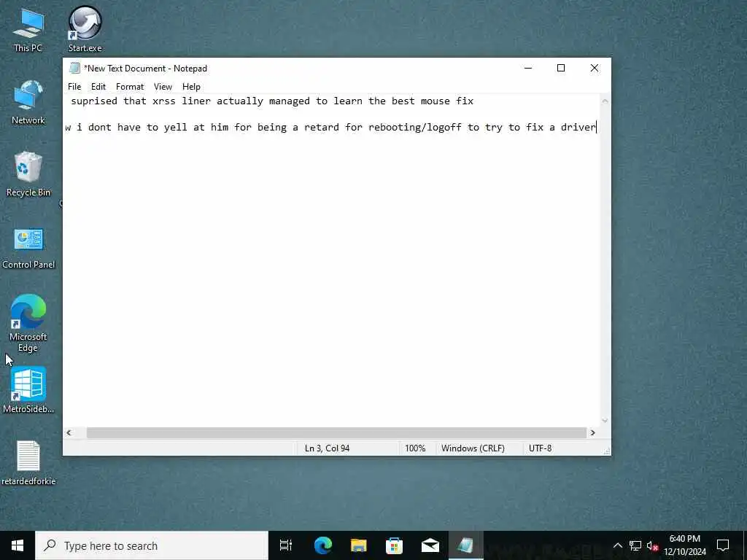The image size is (747, 560).
Task: Click the taskbar search box
Action: pos(152,545)
